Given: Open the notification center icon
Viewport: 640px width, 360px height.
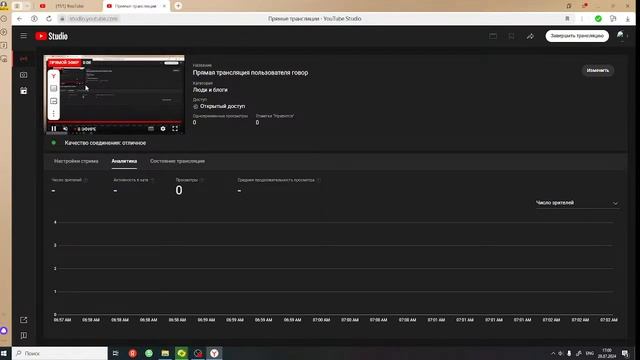Looking at the screenshot, I should pyautogui.click(x=625, y=353).
